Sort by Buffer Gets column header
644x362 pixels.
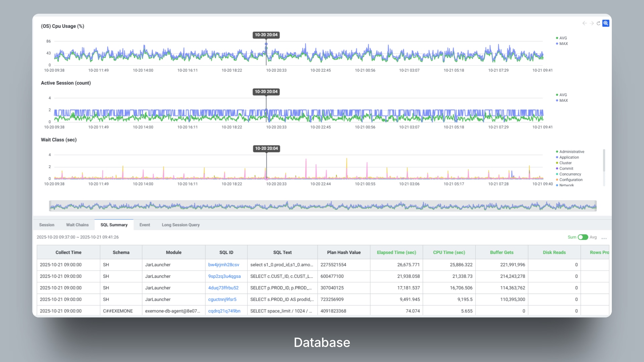coord(501,252)
